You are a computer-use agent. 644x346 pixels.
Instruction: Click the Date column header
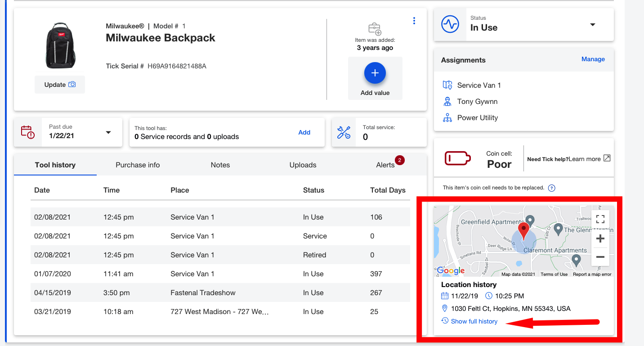[x=42, y=190]
